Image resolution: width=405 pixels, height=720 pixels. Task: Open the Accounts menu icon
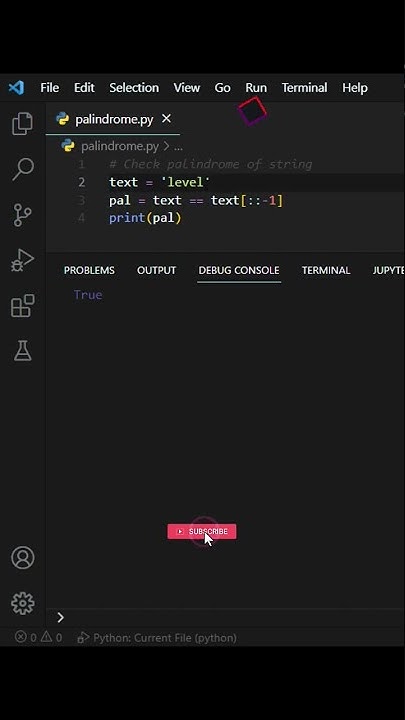(x=22, y=558)
